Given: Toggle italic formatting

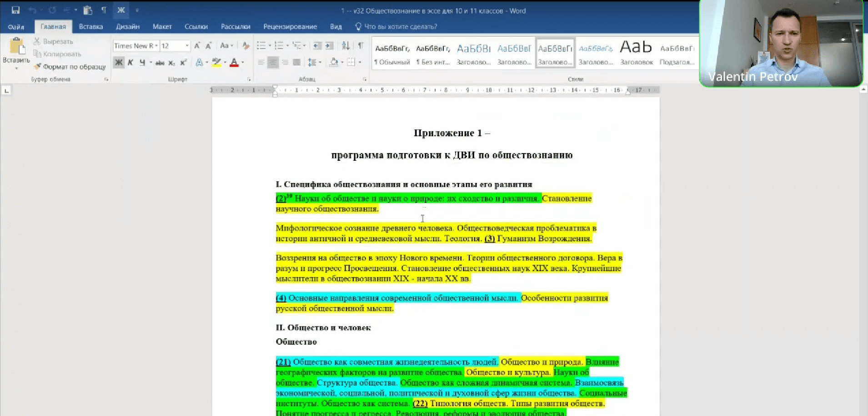Looking at the screenshot, I should tap(131, 63).
